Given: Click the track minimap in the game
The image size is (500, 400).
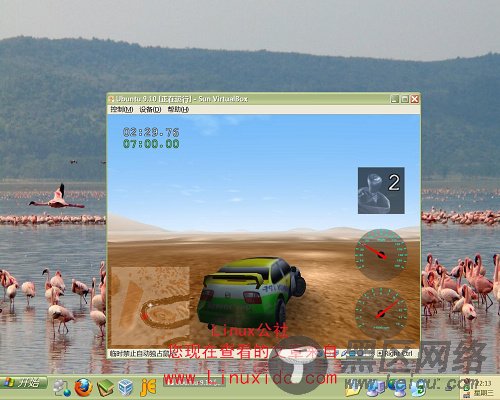Looking at the screenshot, I should (x=150, y=306).
